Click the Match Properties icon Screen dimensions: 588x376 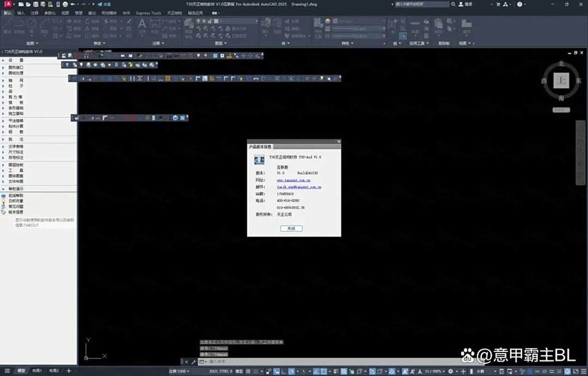pyautogui.click(x=318, y=24)
